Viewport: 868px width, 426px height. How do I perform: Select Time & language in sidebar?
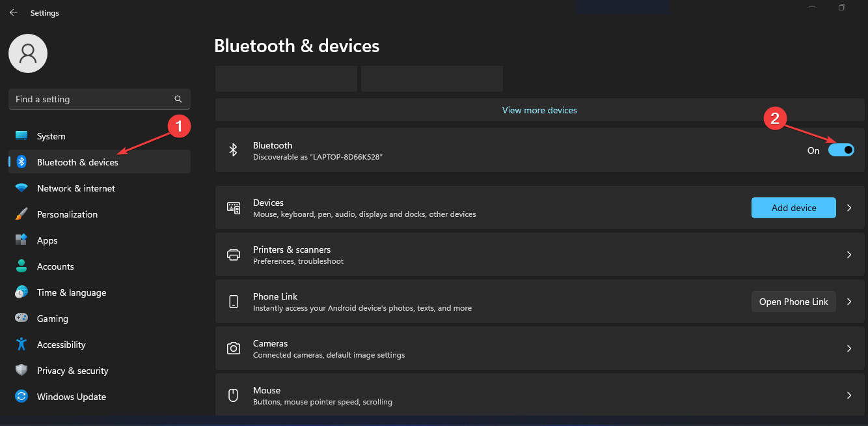tap(71, 292)
